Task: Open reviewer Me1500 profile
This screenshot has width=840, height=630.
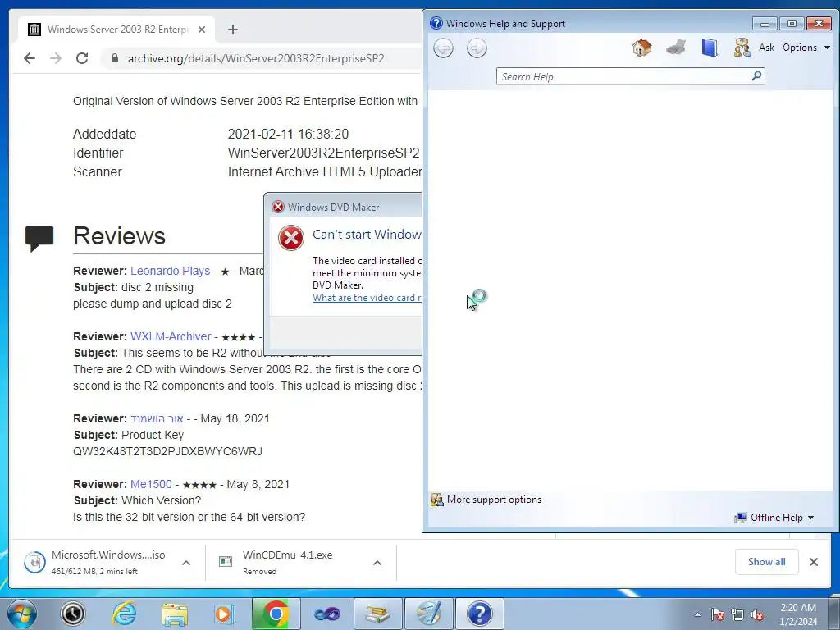Action: click(x=151, y=484)
